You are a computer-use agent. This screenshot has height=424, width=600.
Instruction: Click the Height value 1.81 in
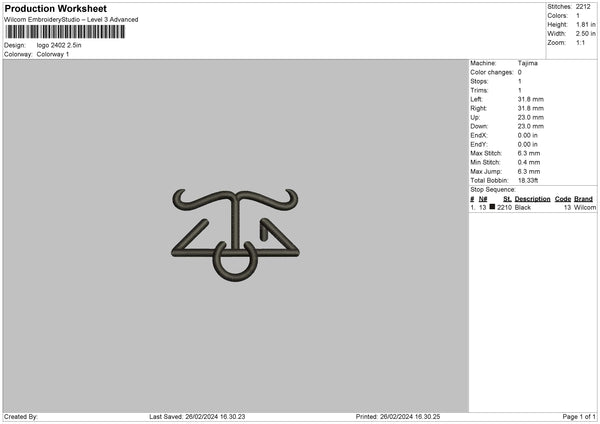pyautogui.click(x=586, y=24)
